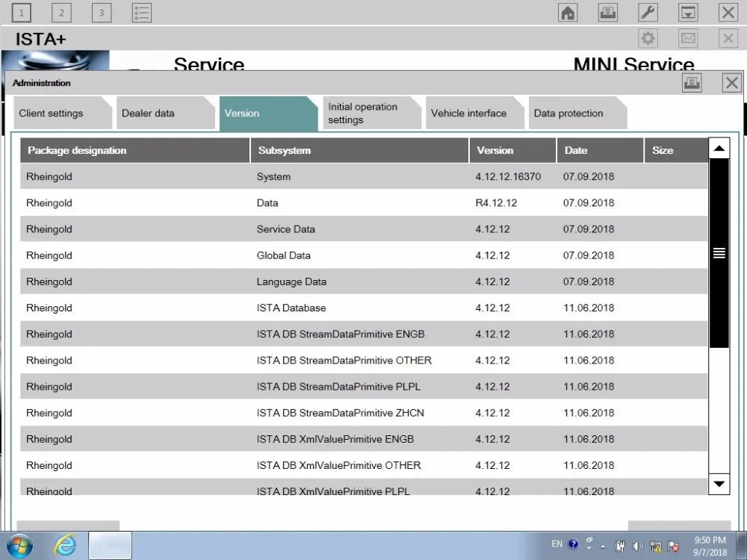Click the envelope mail icon
Screen dimensions: 747x560
688,38
